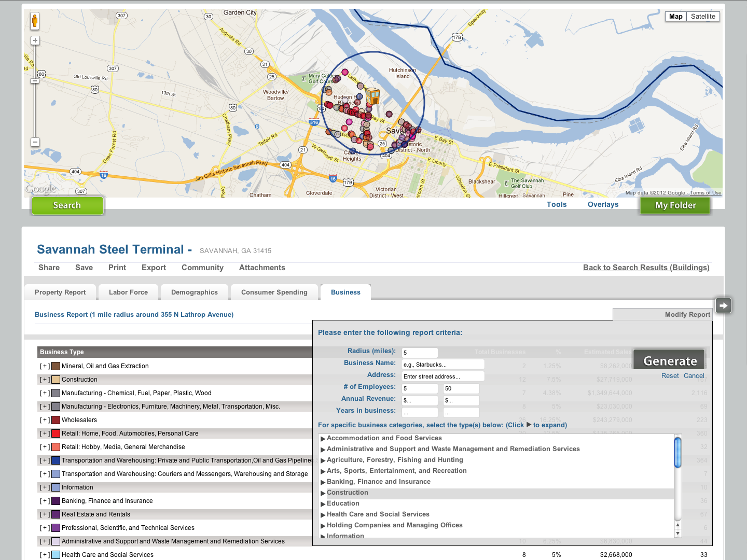
Task: Open the Tools menu
Action: pos(557,204)
